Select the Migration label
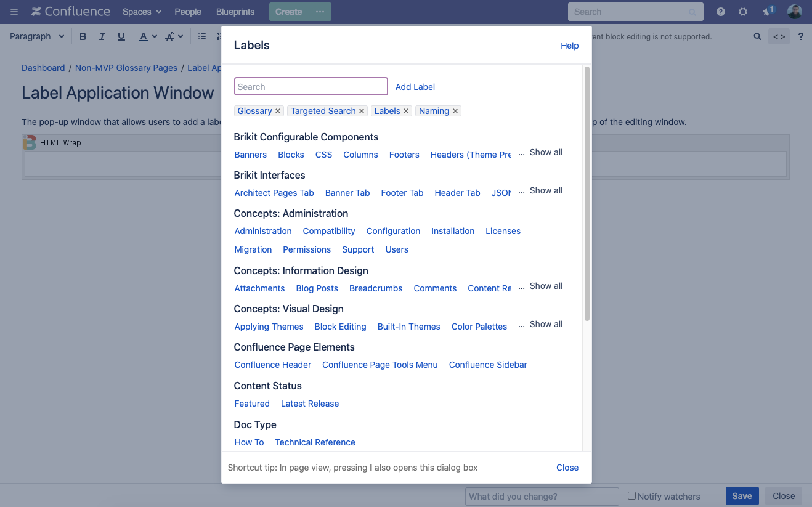The height and width of the screenshot is (507, 812). pyautogui.click(x=253, y=249)
